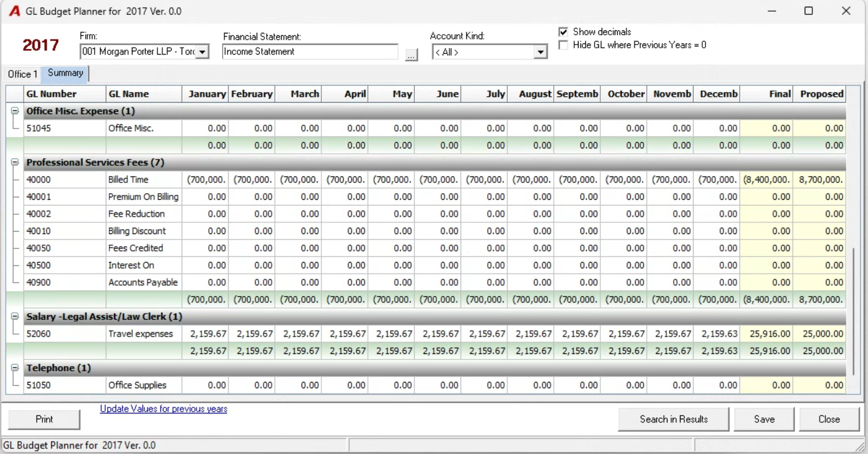Collapse Salary -Legal Assist/Law Clerk group
The width and height of the screenshot is (868, 454).
point(15,316)
